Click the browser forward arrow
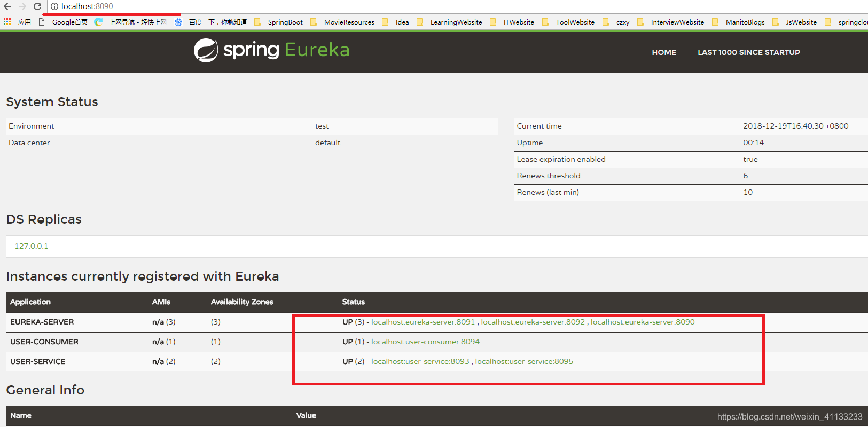Viewport: 868px width, 427px height. pyautogui.click(x=22, y=6)
